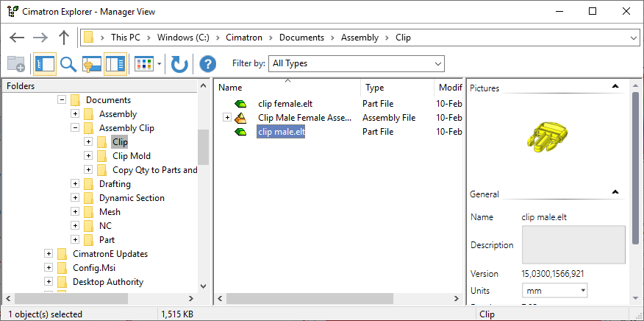Create a new folder
Viewport: 644px width, 321px height.
[x=16, y=64]
